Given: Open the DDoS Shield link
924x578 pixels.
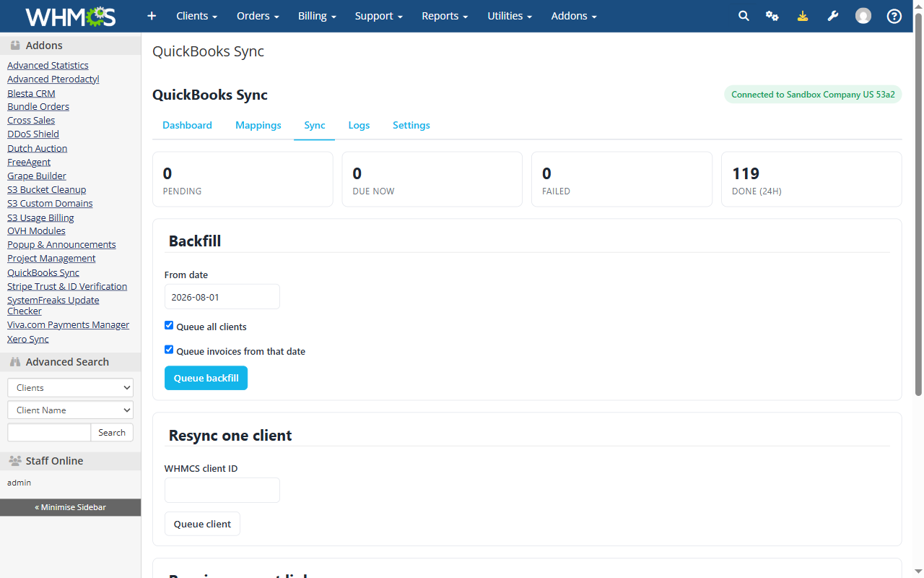Looking at the screenshot, I should click(x=33, y=134).
